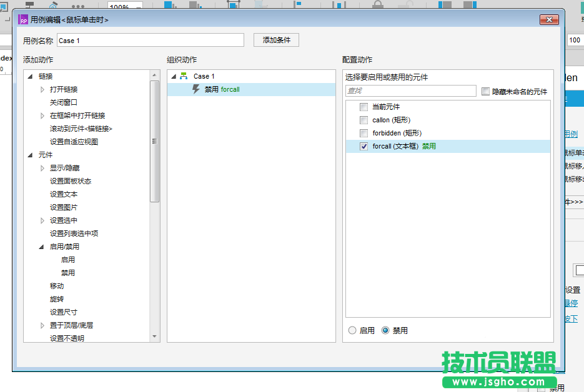Viewport: 584px width, 392px height.
Task: Click the Case 1 flow-chart icon in 组织动作
Action: point(184,76)
